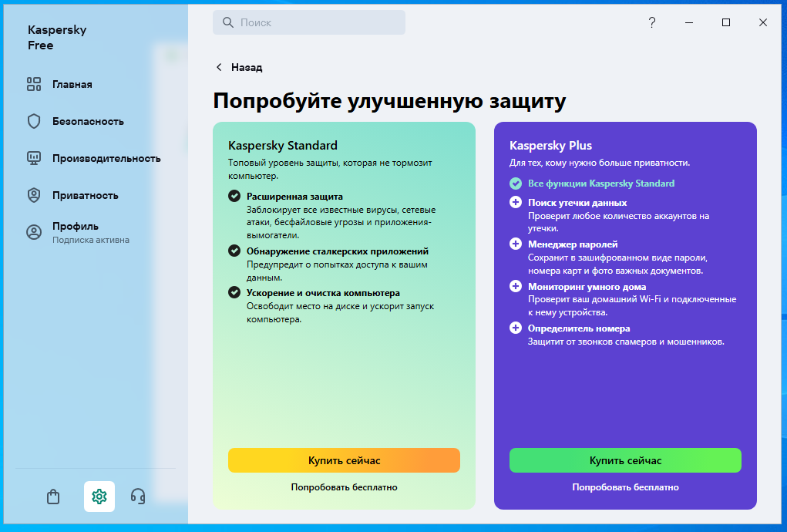Click plus icon beside Поиск утечки данных
The image size is (787, 532).
point(516,202)
